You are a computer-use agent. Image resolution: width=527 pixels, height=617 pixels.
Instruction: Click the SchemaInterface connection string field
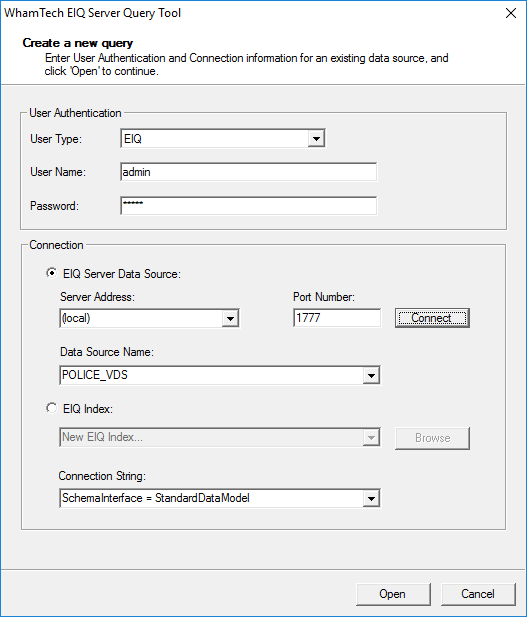pyautogui.click(x=220, y=498)
